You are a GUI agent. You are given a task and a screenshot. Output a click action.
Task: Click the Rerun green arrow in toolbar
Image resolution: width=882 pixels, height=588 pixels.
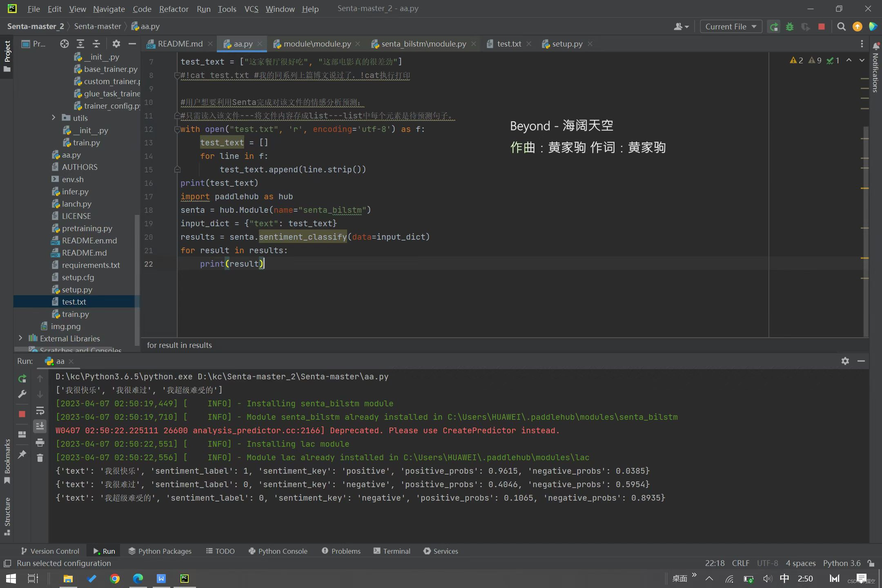pyautogui.click(x=774, y=27)
